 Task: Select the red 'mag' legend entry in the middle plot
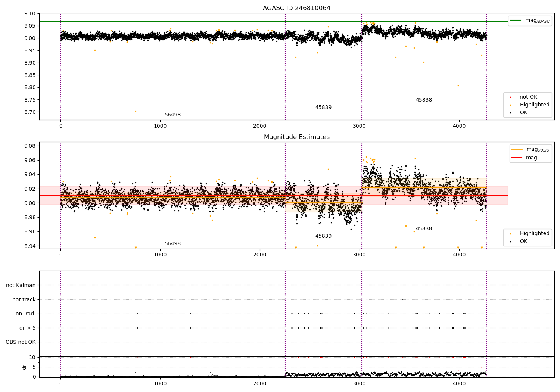[x=524, y=158]
